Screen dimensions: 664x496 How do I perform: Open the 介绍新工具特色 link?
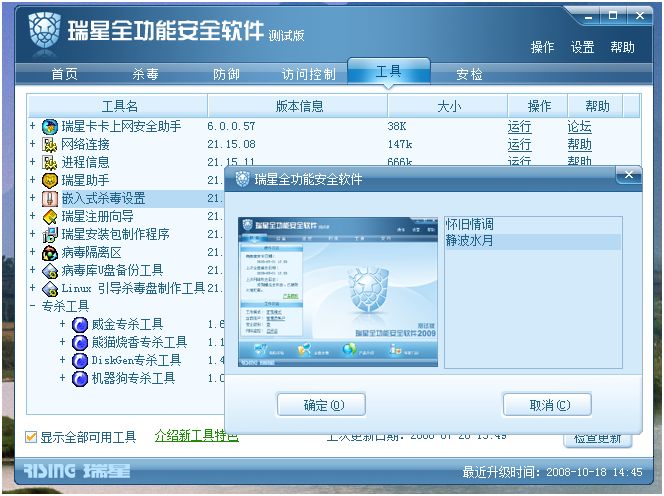(x=196, y=436)
